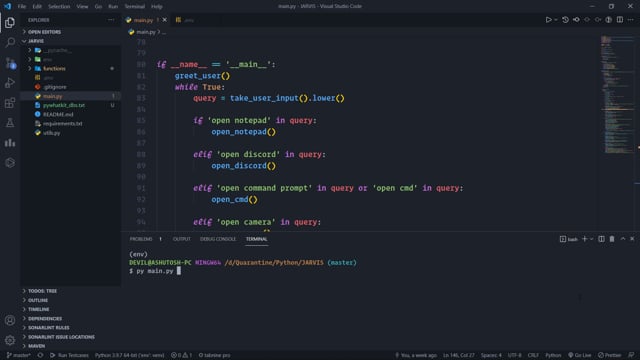Click master branch in status bar
Image resolution: width=640 pixels, height=360 pixels.
tap(18, 355)
